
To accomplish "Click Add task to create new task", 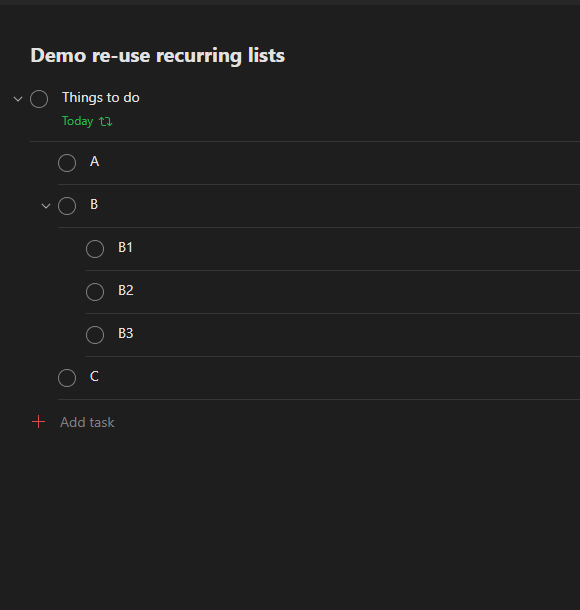I will [x=87, y=422].
